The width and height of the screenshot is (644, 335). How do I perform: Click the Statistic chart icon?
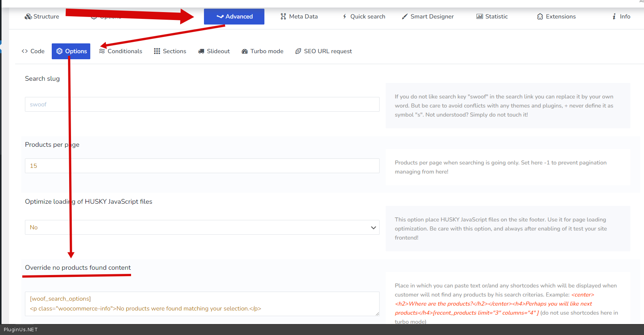(480, 17)
